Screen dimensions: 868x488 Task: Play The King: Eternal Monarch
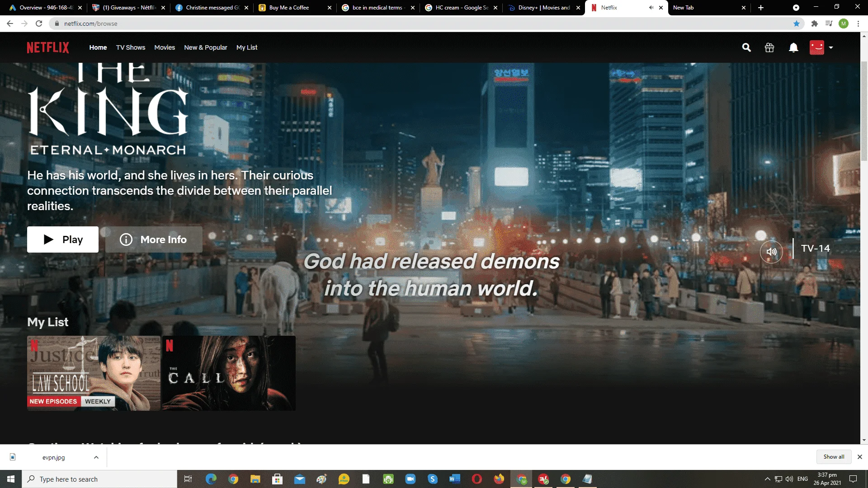click(x=63, y=239)
